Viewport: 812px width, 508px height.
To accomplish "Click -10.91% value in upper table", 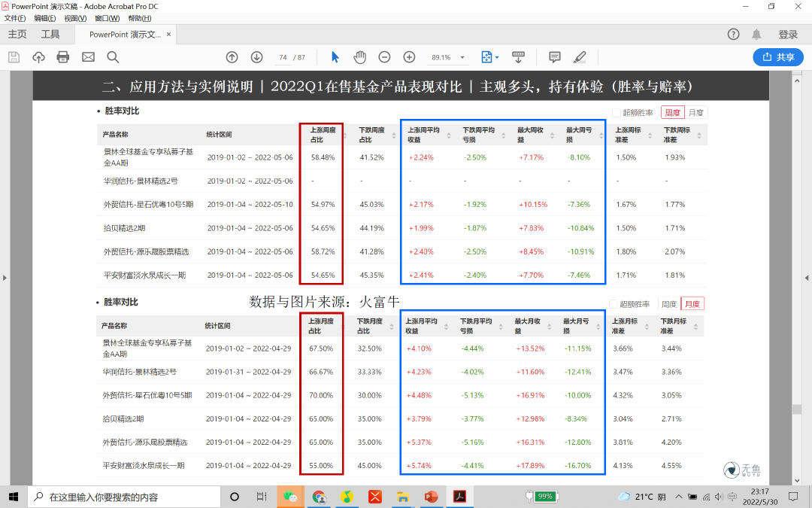I will [x=581, y=251].
